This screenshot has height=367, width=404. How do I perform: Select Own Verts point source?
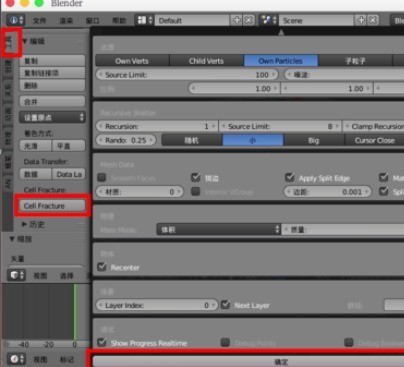[x=132, y=61]
